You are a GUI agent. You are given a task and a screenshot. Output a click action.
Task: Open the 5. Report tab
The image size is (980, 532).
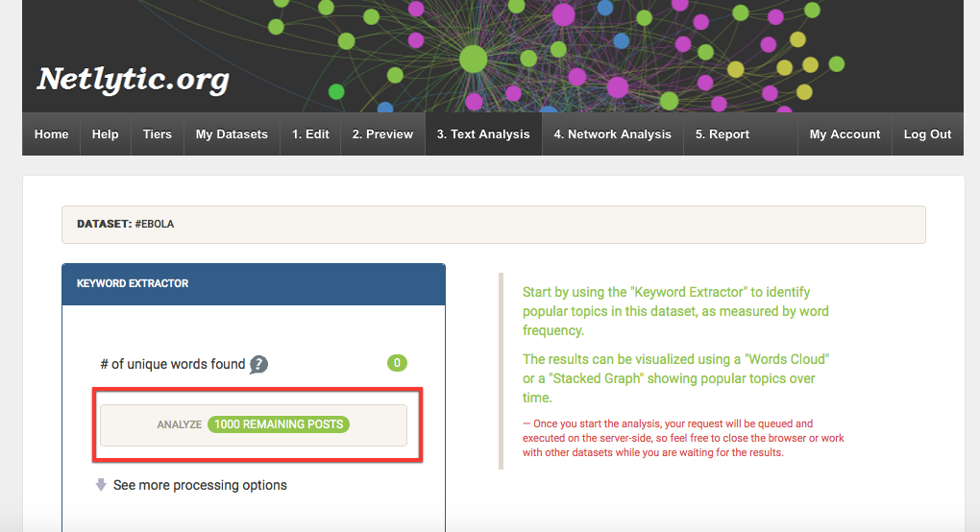coord(723,134)
